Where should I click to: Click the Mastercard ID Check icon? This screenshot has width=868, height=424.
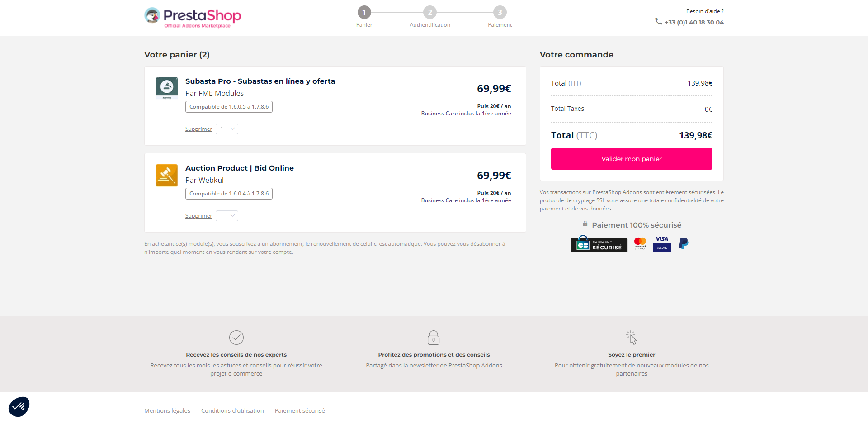[640, 243]
